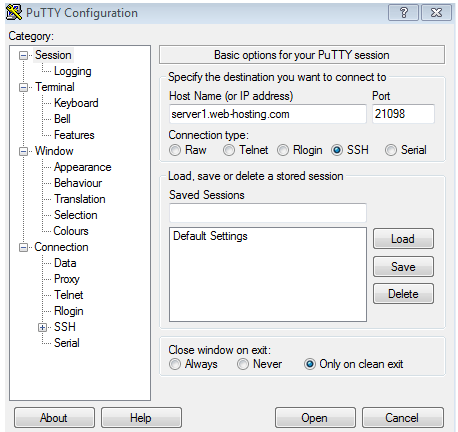Viewport: 458px width, 432px height.
Task: Set close window on exit to Never
Action: pyautogui.click(x=243, y=364)
